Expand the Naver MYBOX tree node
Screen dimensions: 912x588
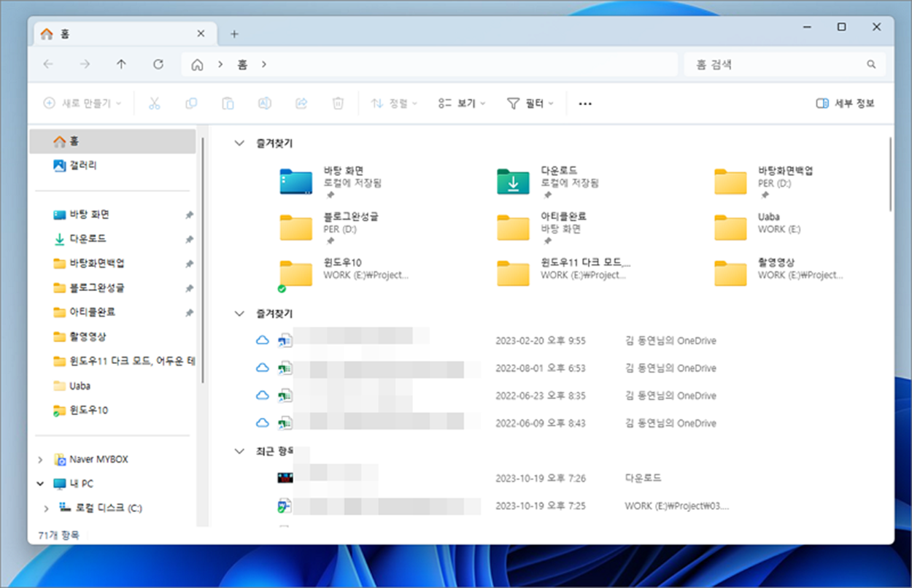[40, 460]
